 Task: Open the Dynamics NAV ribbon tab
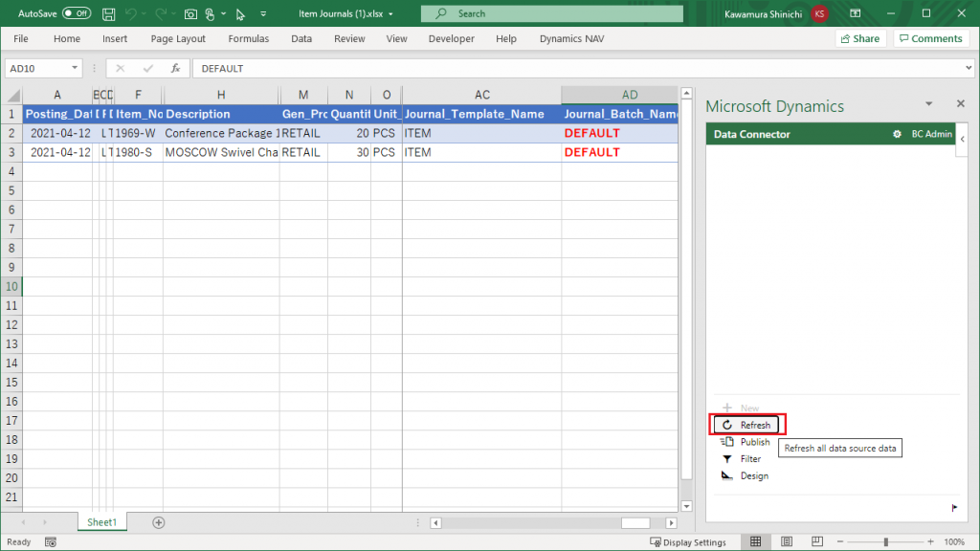click(x=572, y=38)
